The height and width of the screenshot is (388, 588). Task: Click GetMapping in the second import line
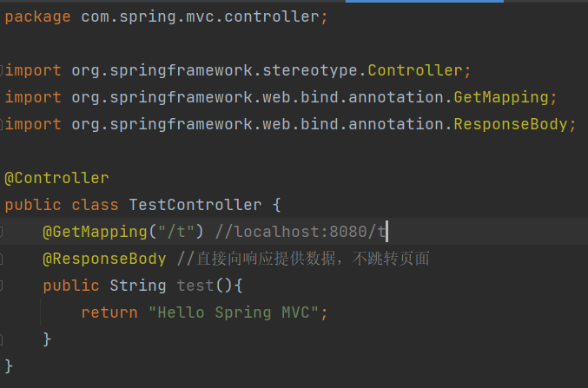tap(502, 97)
